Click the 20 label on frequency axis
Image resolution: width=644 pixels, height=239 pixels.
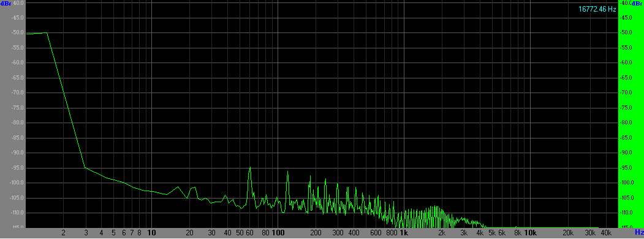(x=190, y=233)
